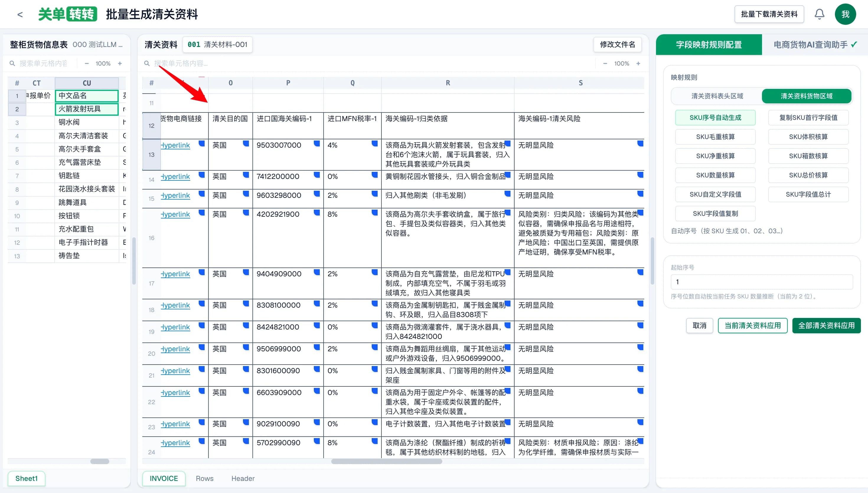Choose SKU体积核算 rule
Image resolution: width=868 pixels, height=493 pixels.
(808, 137)
